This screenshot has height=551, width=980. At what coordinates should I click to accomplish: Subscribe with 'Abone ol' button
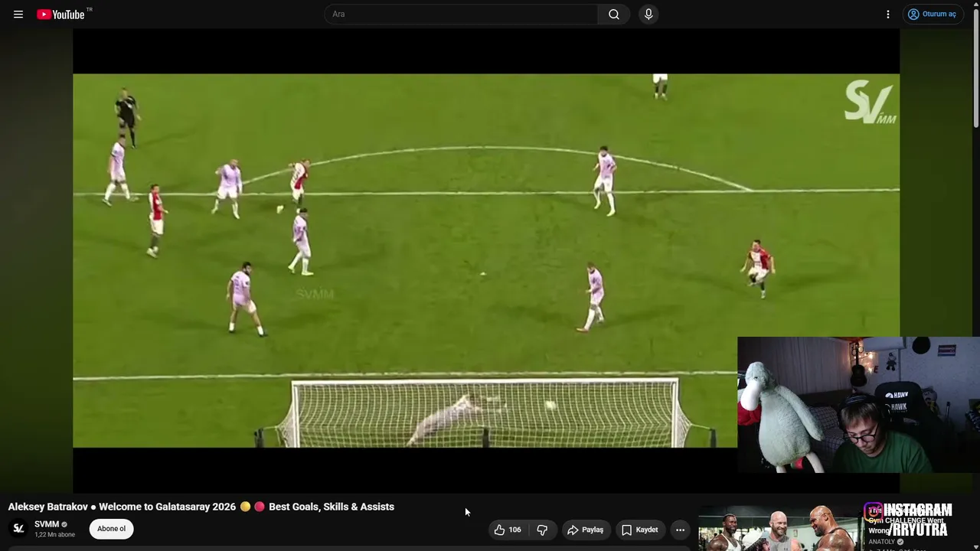pos(111,529)
